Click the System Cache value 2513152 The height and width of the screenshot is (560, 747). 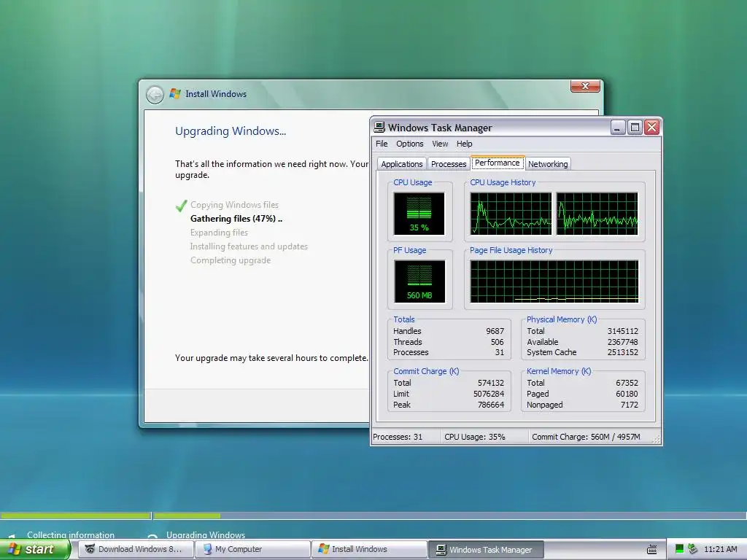[623, 352]
